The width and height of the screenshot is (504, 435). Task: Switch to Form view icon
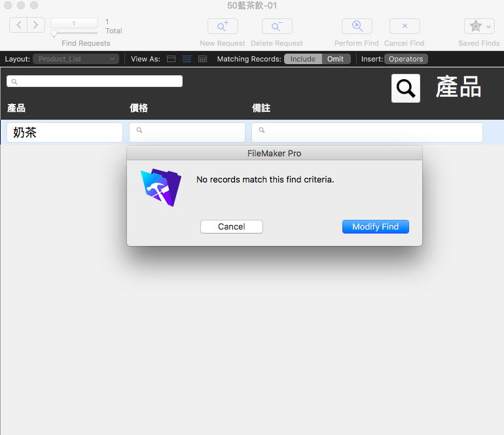(171, 59)
